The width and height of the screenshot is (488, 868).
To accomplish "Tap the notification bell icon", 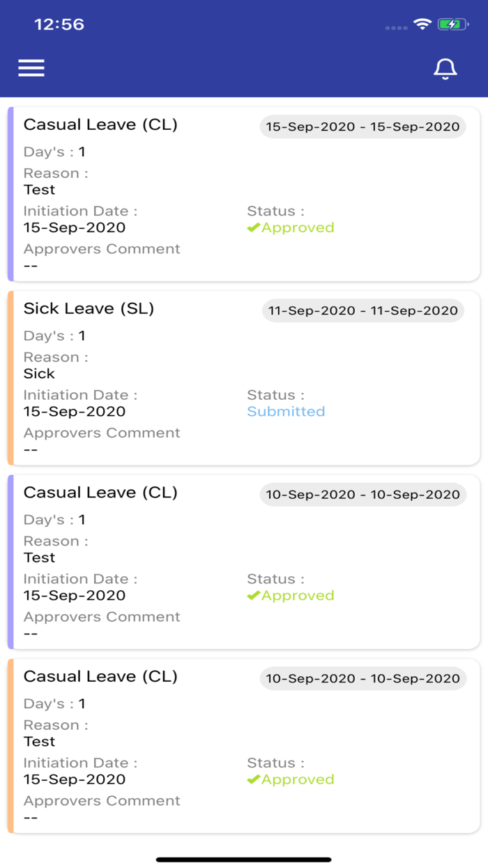I will coord(445,68).
